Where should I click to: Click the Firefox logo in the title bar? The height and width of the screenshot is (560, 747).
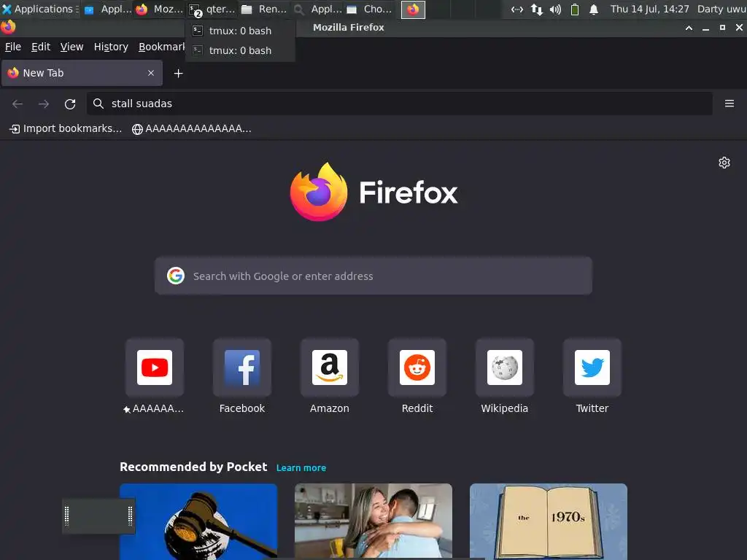tap(8, 27)
